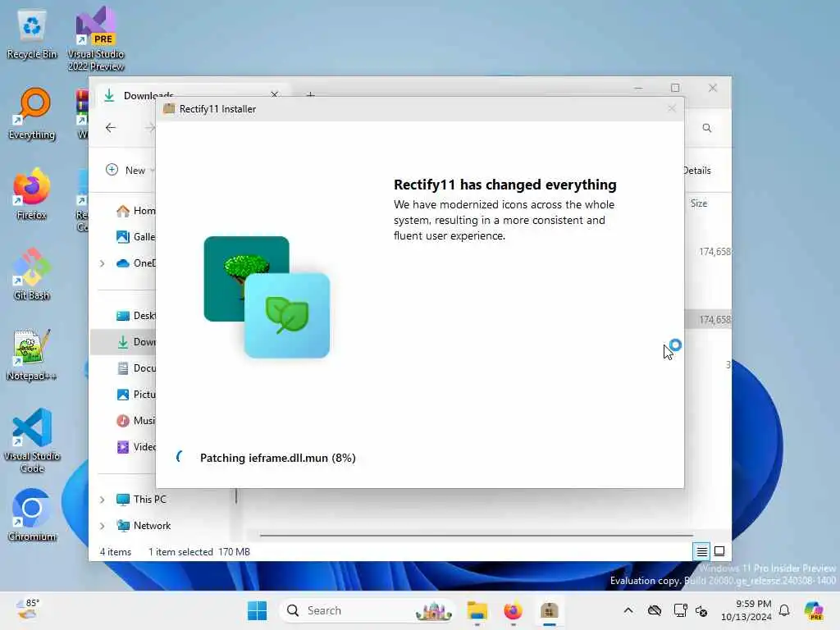Screen dimensions: 840x630
Task: Click the Size column header in Explorer
Action: (x=699, y=203)
